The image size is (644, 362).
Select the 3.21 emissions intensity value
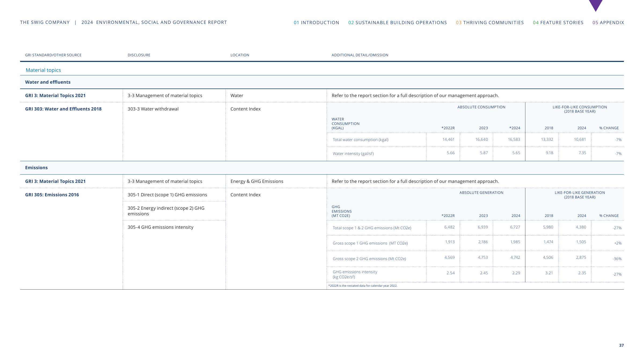tap(549, 273)
